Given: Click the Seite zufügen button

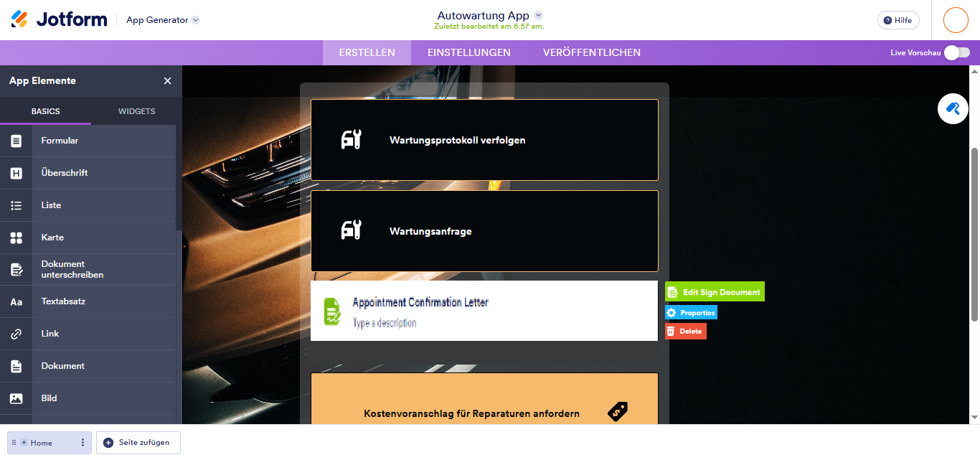Looking at the screenshot, I should (138, 443).
